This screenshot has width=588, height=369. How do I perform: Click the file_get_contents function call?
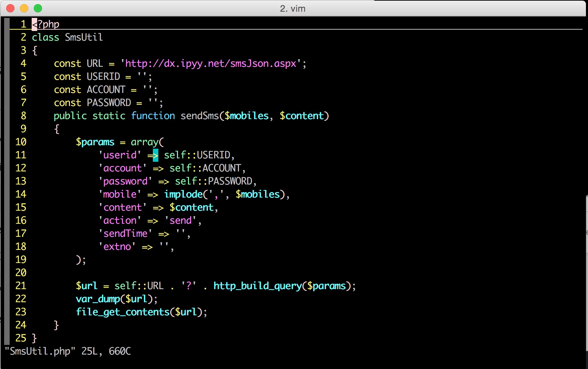pyautogui.click(x=123, y=312)
